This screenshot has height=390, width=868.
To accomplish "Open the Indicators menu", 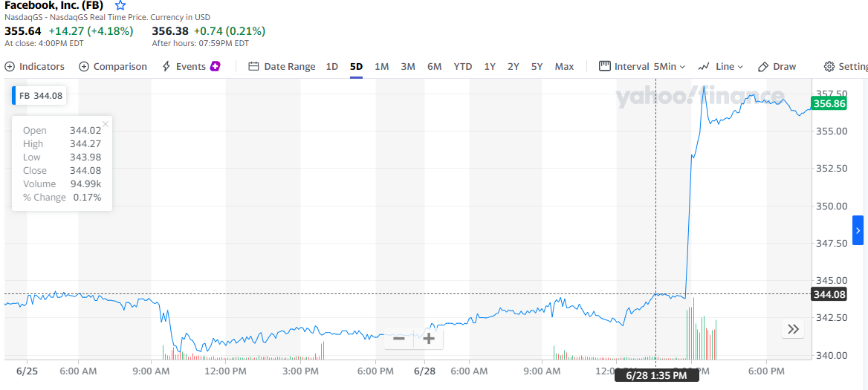I will click(x=35, y=66).
